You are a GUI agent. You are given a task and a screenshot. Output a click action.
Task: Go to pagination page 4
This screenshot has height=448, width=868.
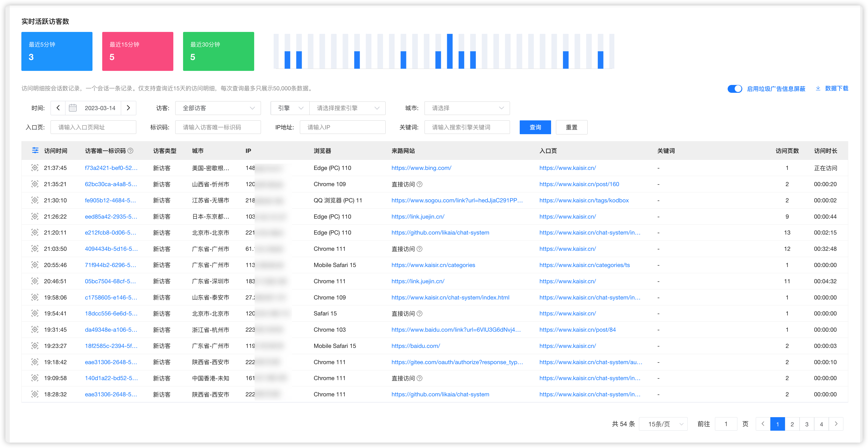tap(821, 424)
